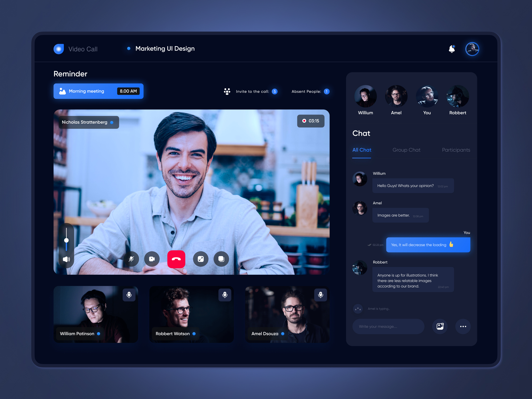The image size is (532, 399).
Task: Click the Write your message field
Action: [388, 326]
